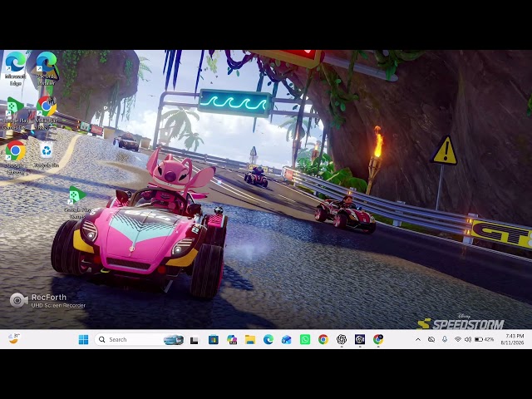Image resolution: width=532 pixels, height=399 pixels.
Task: Select Google Play Games shortcut below Microsoft Edge
Action: pyautogui.click(x=15, y=113)
